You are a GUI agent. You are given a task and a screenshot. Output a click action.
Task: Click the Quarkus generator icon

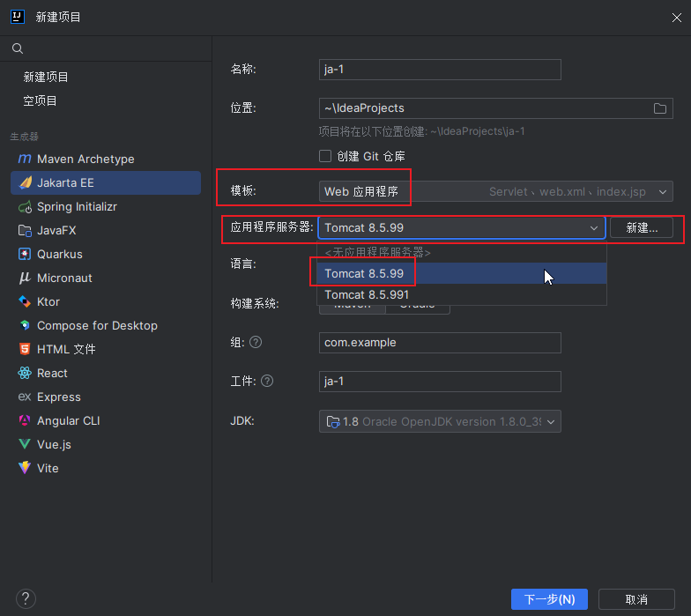point(25,254)
